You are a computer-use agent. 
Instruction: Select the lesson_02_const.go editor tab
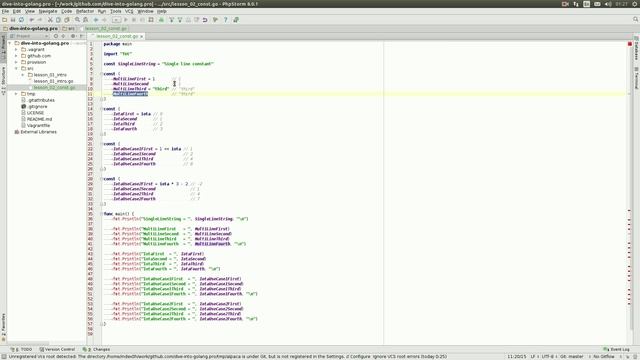pos(117,36)
